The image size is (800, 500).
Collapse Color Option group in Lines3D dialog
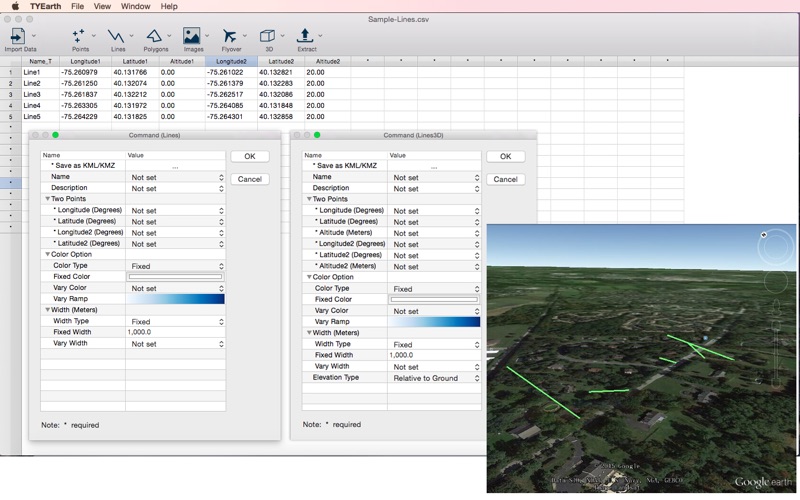[309, 277]
